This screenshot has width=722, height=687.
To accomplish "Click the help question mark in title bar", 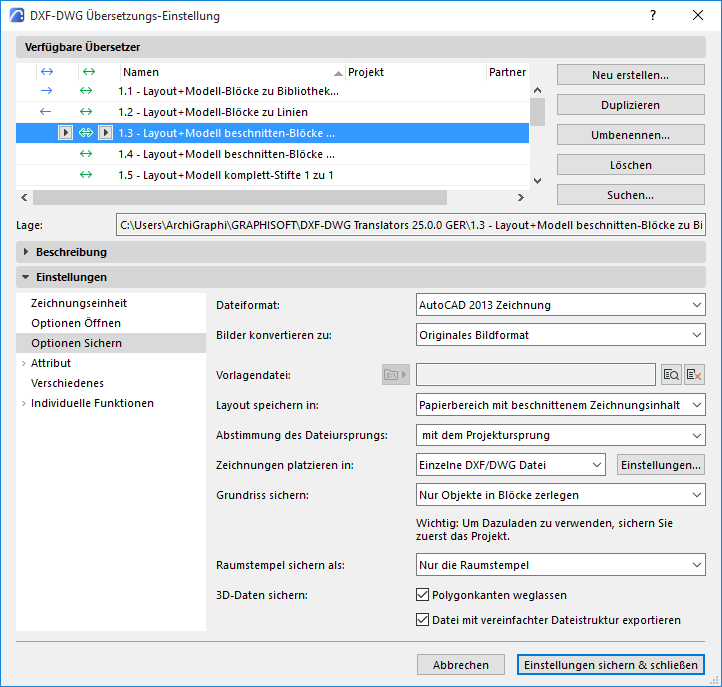I will point(653,15).
